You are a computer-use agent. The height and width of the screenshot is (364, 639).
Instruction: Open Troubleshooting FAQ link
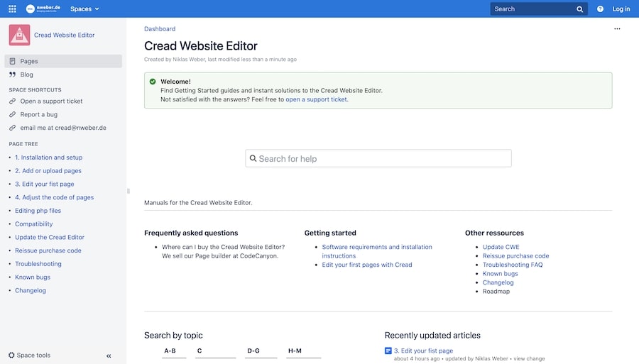coord(513,265)
